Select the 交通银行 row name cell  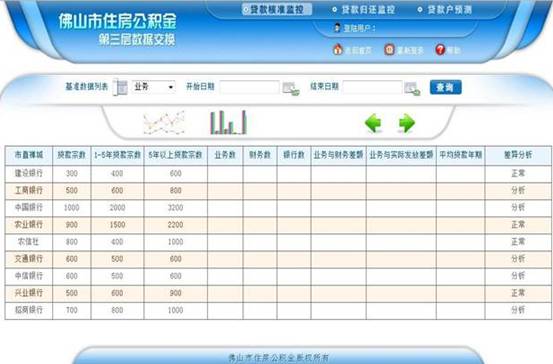pos(29,259)
